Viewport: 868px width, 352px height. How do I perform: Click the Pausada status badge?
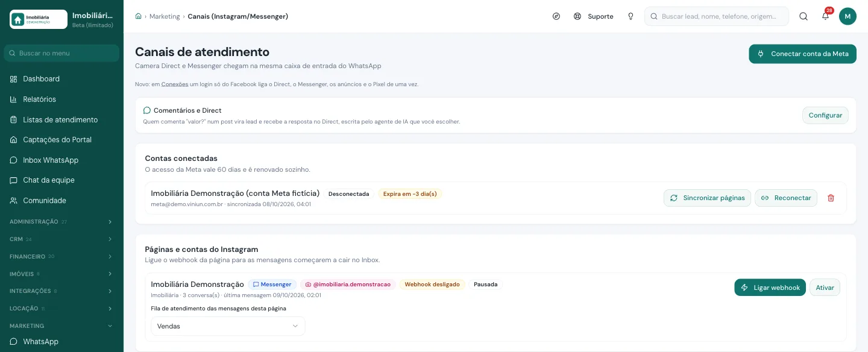coord(486,284)
